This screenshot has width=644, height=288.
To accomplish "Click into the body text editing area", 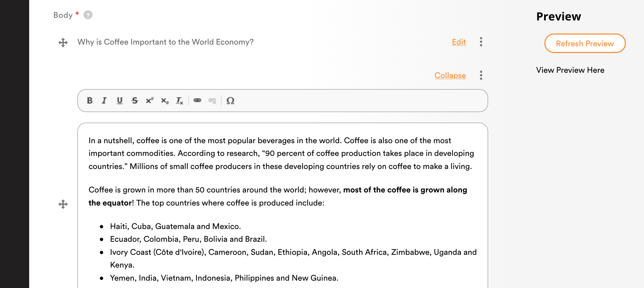I will coord(282,205).
